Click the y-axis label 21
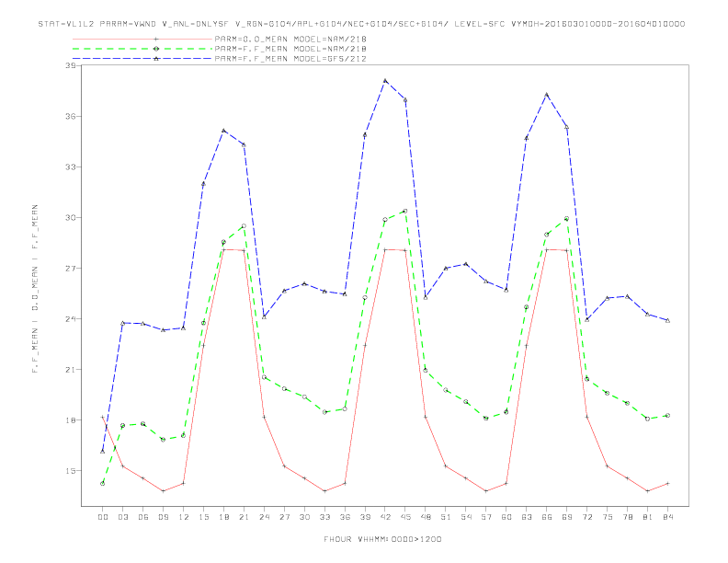Screen dimensions: 728x563 click(x=70, y=369)
